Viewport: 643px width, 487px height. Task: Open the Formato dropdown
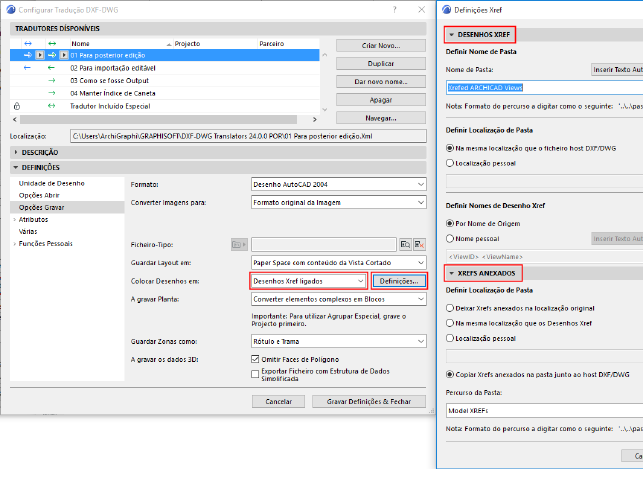pyautogui.click(x=339, y=184)
